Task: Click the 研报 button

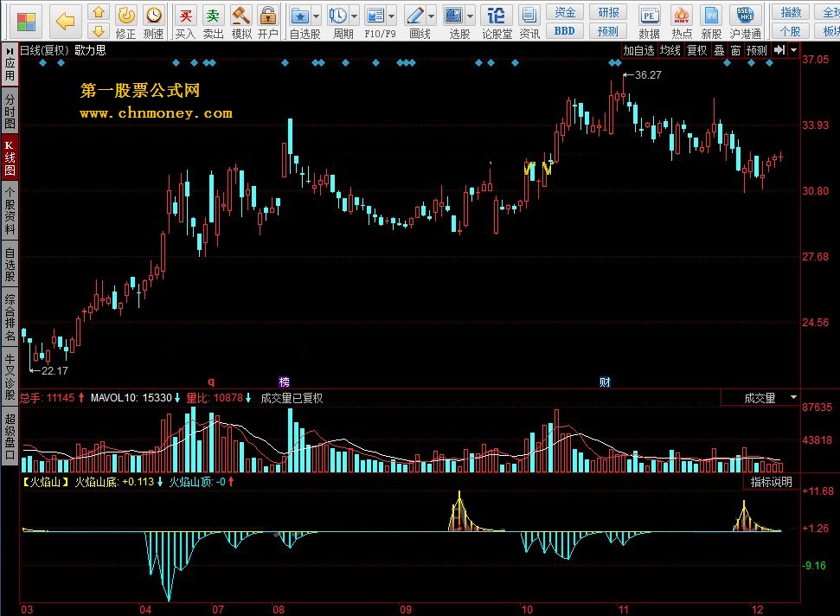Action: (608, 12)
